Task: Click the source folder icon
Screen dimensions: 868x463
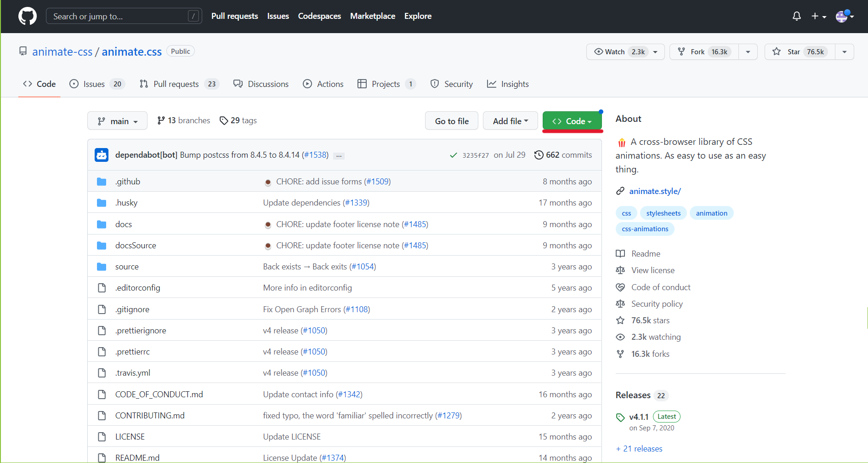Action: click(x=102, y=267)
